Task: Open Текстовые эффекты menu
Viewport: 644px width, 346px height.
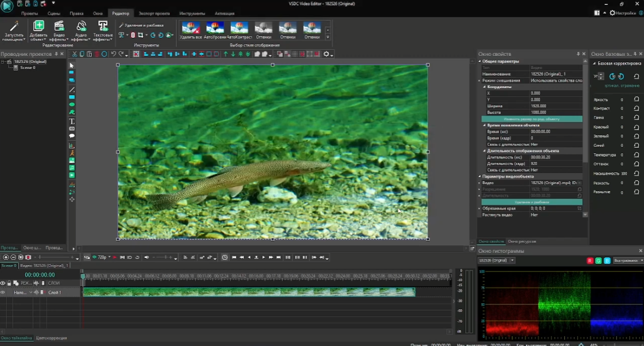Action: [103, 31]
